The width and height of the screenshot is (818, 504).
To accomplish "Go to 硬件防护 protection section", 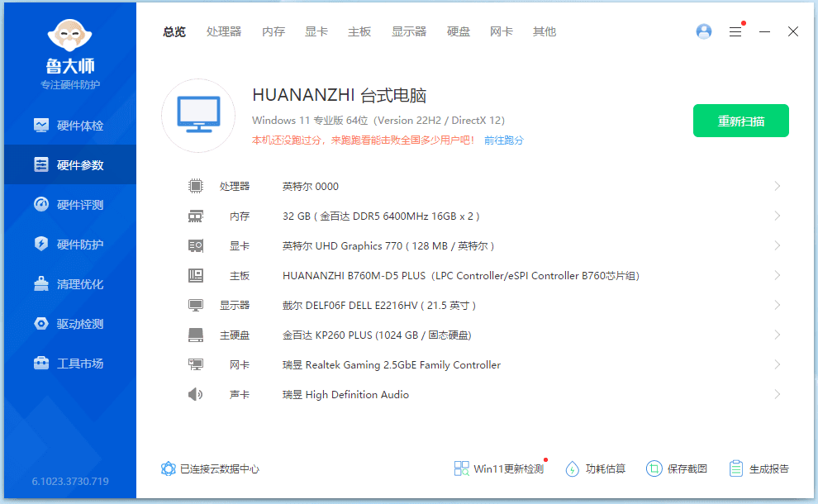I will click(x=69, y=245).
